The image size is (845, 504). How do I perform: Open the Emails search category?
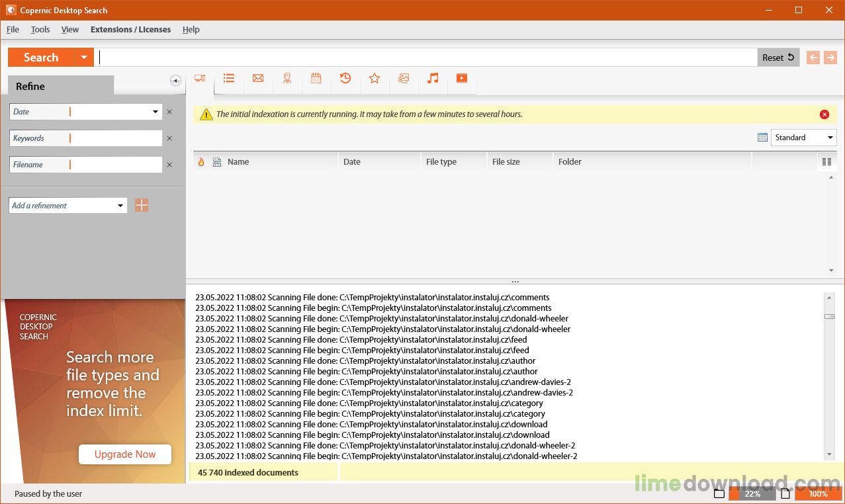pos(257,78)
